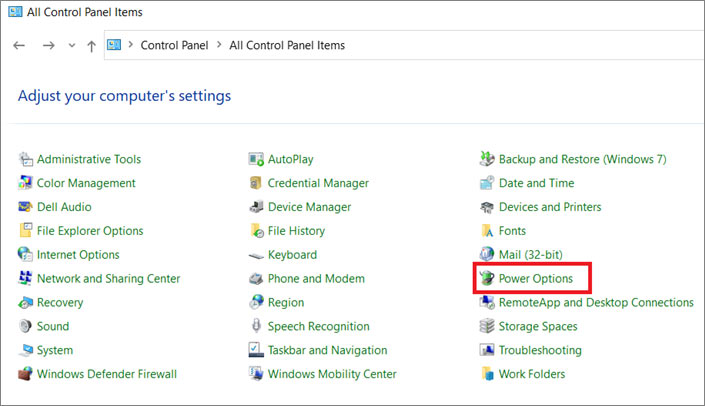The image size is (705, 406).
Task: Click the Phone and Modem icon
Action: (256, 278)
